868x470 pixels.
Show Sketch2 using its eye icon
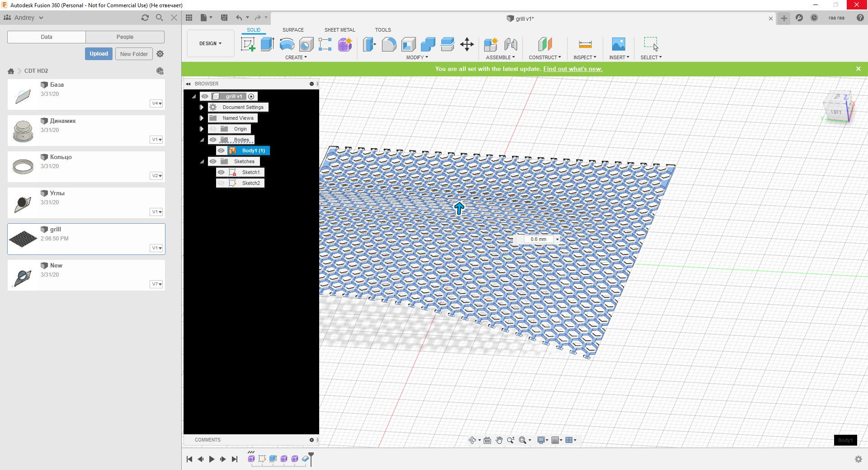click(x=221, y=183)
